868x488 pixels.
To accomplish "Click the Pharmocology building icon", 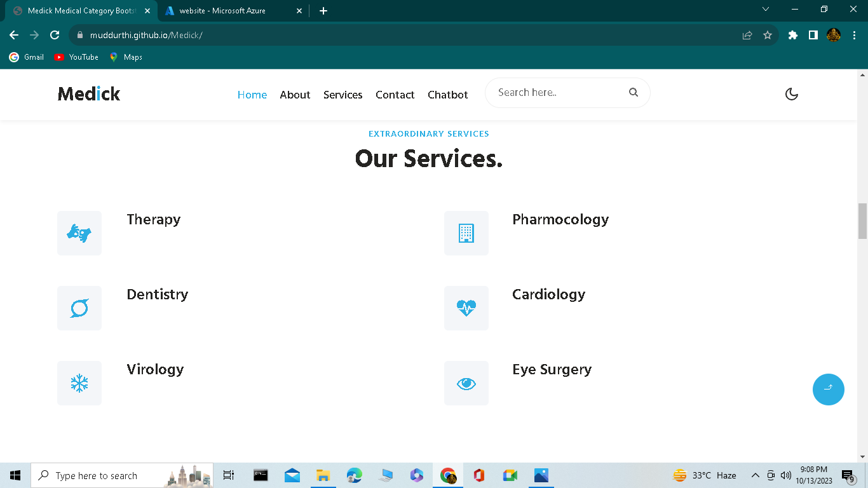I will pos(466,233).
